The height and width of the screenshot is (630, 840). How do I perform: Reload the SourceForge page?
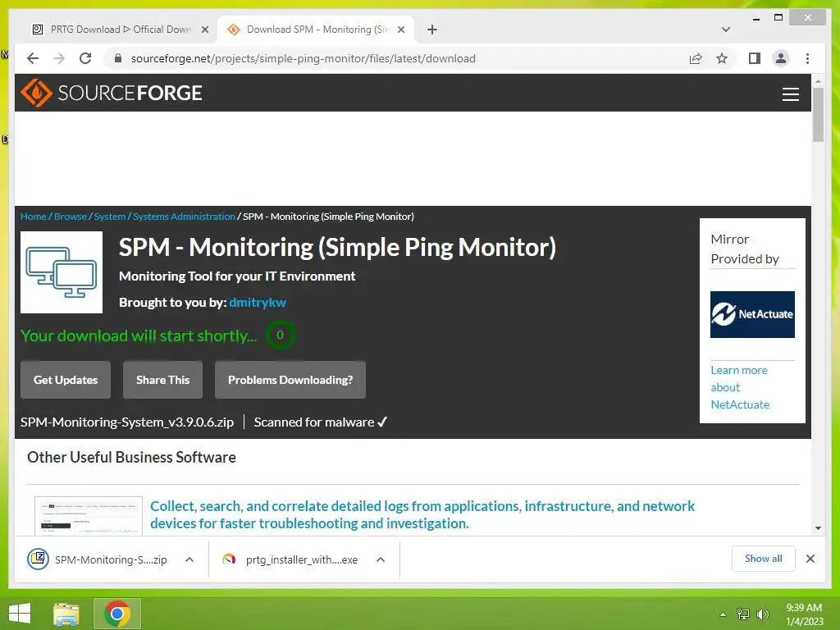point(85,58)
